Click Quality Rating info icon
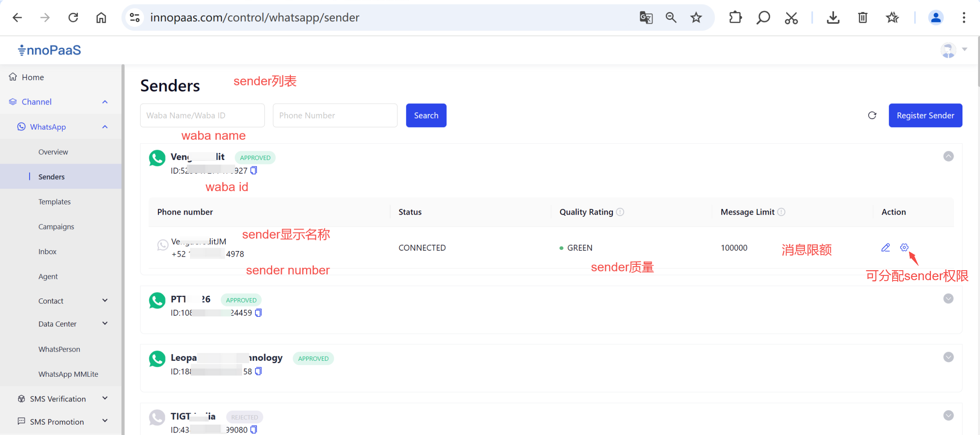Screen dimensions: 980x435 [x=620, y=212]
